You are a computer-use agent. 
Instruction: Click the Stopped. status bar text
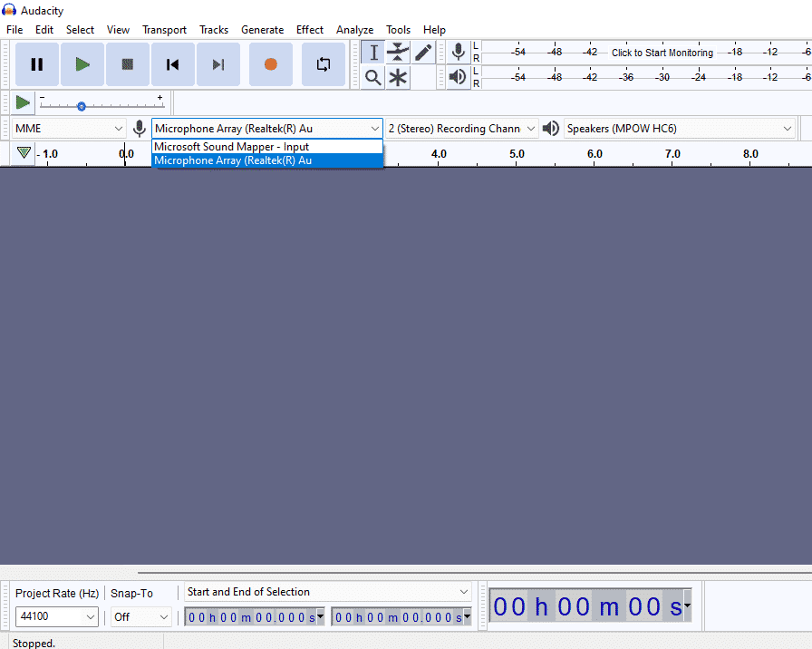34,643
